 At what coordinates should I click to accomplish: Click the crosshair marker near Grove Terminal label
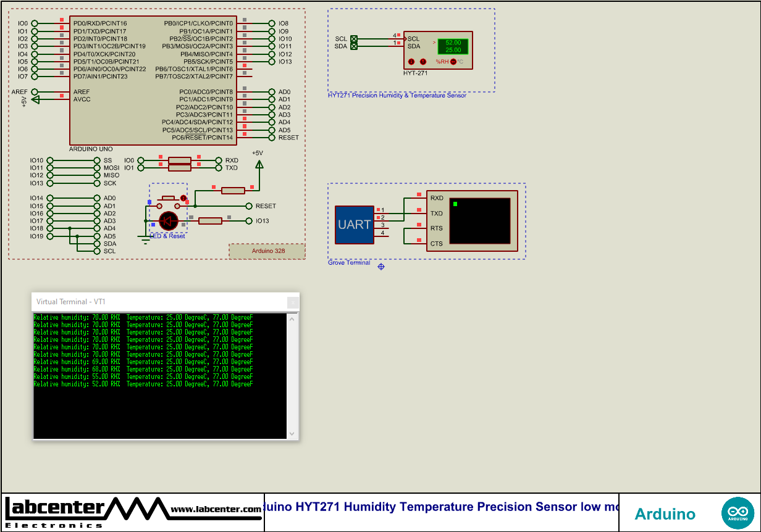[380, 267]
